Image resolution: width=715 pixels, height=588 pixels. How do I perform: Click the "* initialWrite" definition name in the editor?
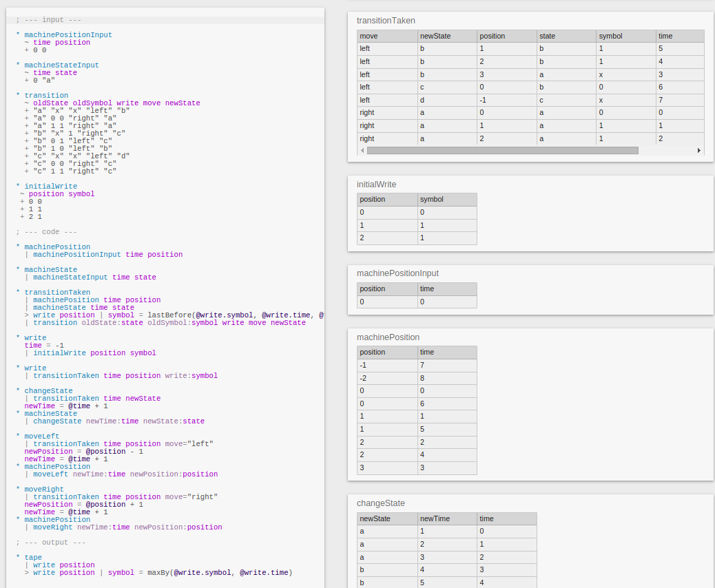pyautogui.click(x=50, y=187)
